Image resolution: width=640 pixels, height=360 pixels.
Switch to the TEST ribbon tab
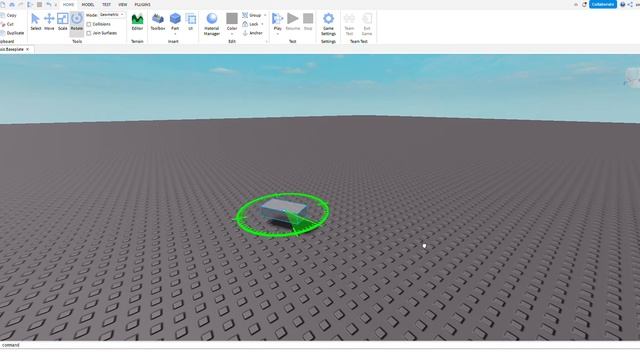[x=107, y=4]
